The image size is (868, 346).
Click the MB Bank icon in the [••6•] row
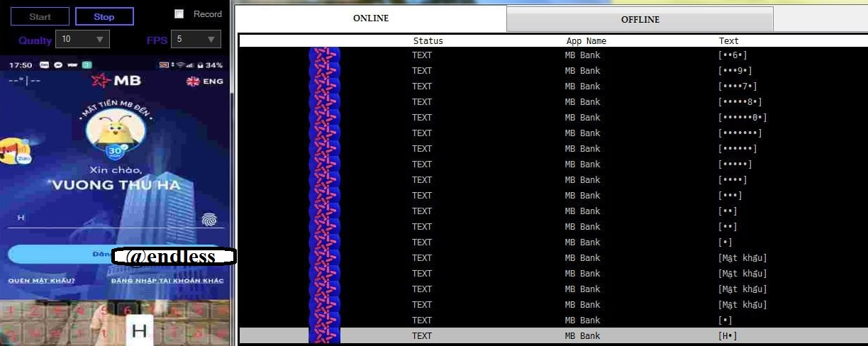[x=325, y=55]
